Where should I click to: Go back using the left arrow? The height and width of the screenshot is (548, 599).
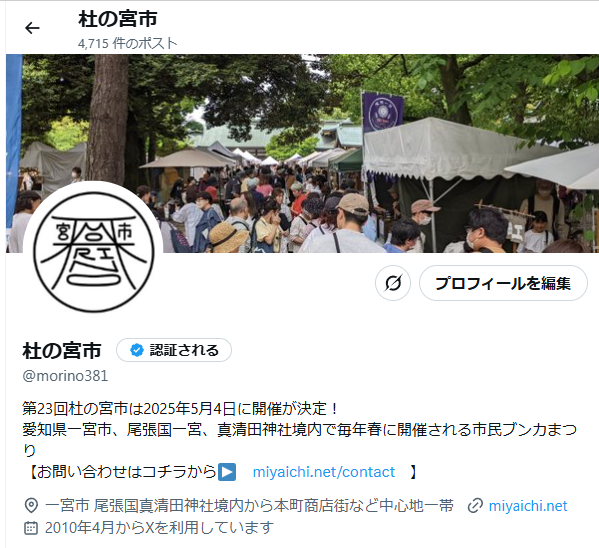(x=32, y=28)
